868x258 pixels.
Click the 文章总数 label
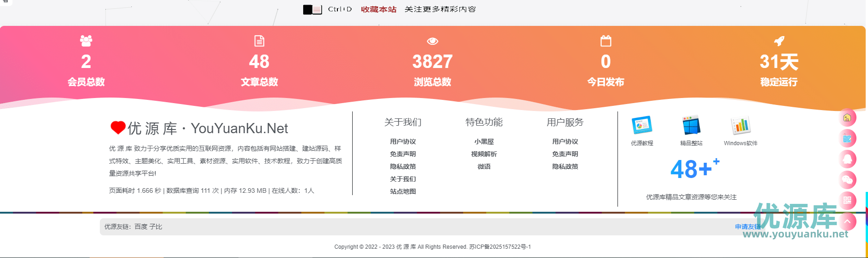[259, 82]
